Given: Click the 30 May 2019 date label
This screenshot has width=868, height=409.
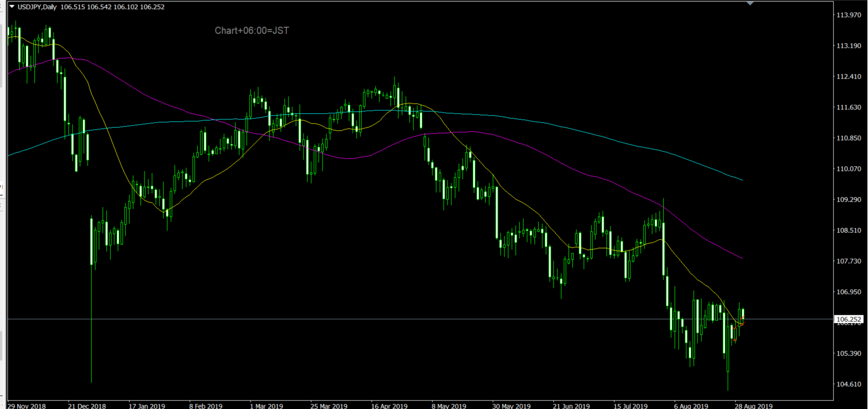Looking at the screenshot, I should (x=511, y=406).
